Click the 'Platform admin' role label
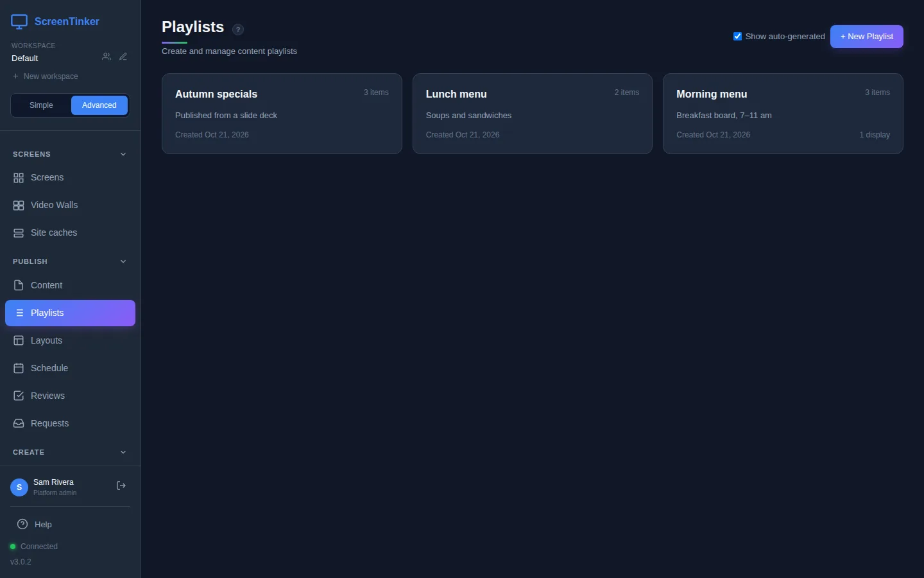The width and height of the screenshot is (924, 578). point(55,493)
